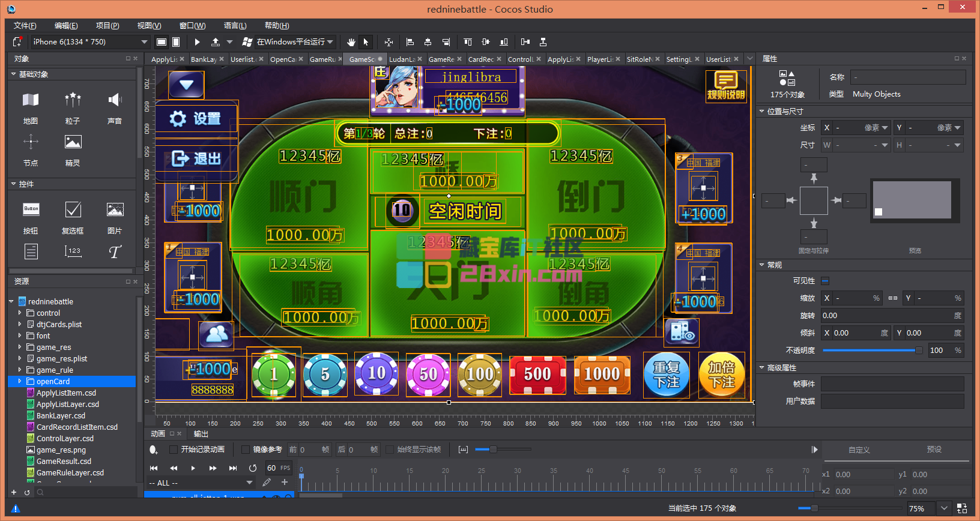Open the 视图(V) menu
980x521 pixels.
click(149, 26)
